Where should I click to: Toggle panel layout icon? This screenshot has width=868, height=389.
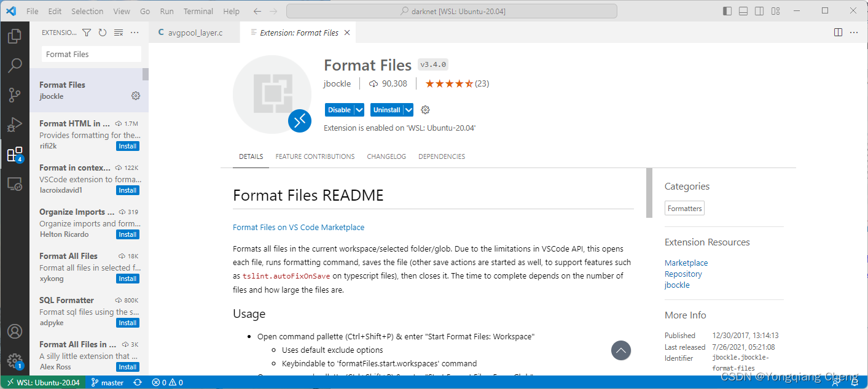743,11
